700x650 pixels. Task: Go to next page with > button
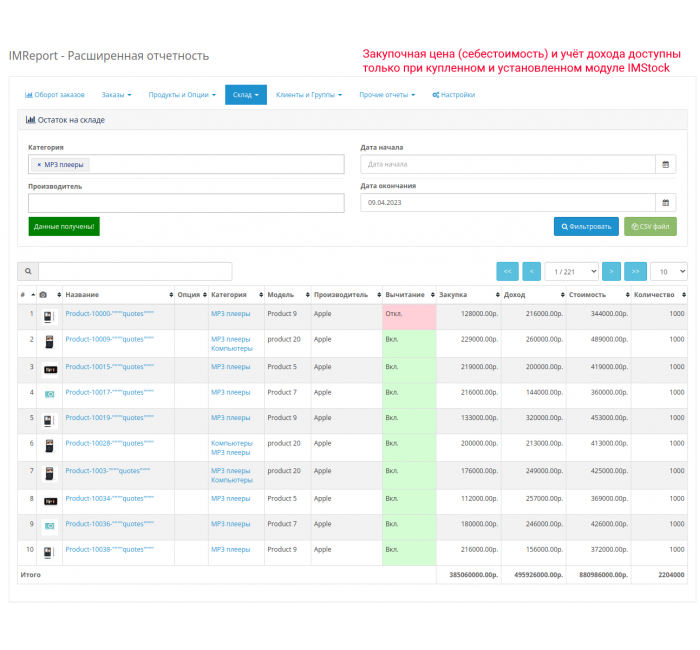611,271
